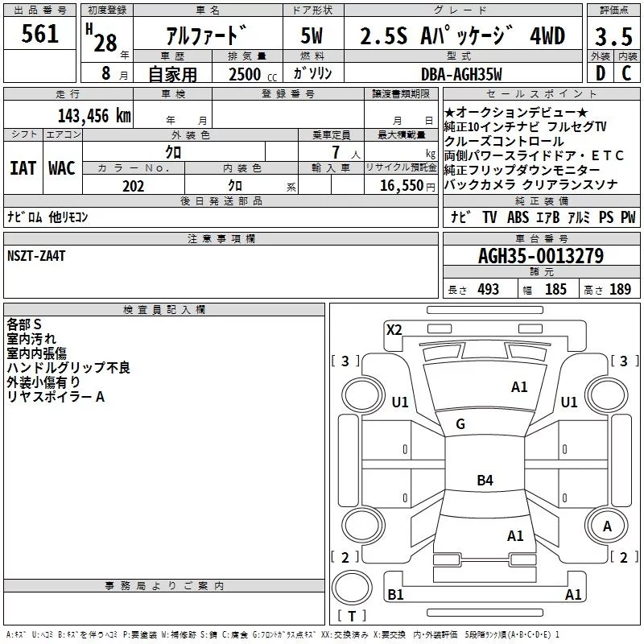The width and height of the screenshot is (644, 644).
Task: Select the width value 185
Action: point(555,289)
